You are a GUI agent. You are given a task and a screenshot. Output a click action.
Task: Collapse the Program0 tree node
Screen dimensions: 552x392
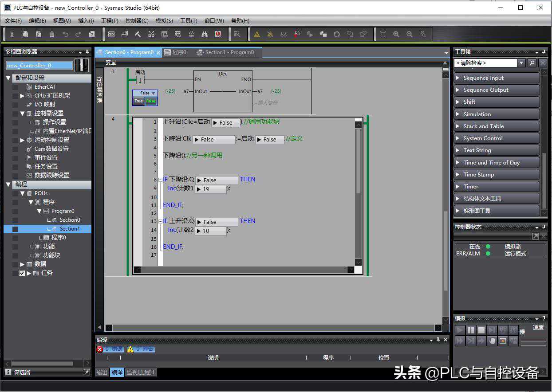[x=39, y=211]
